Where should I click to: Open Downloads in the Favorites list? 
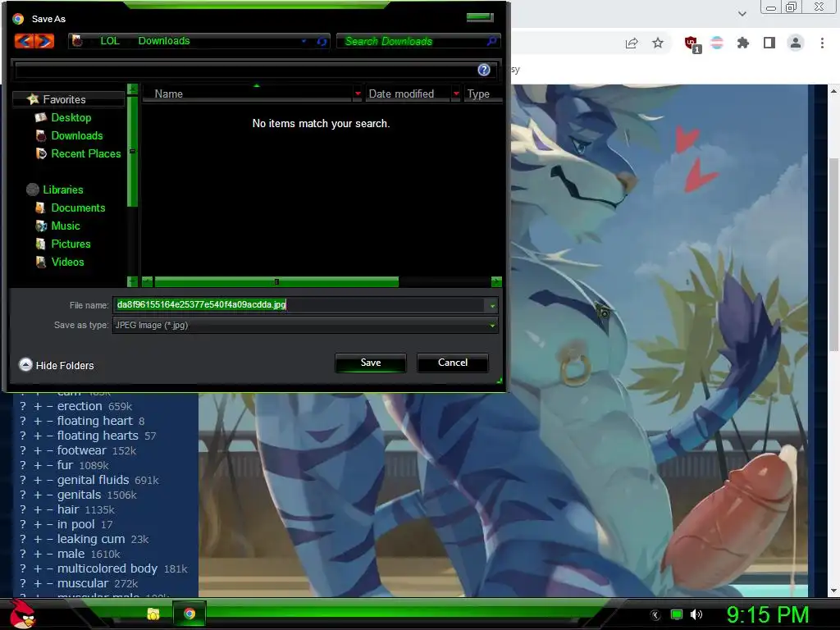click(77, 135)
